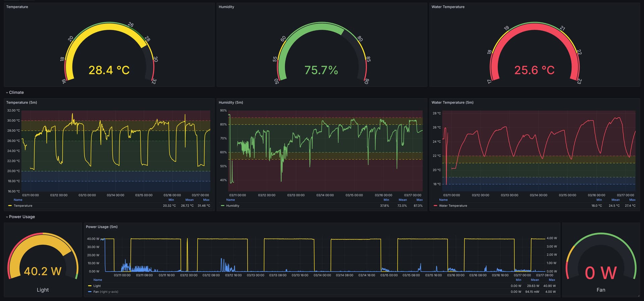This screenshot has width=644, height=301.
Task: Sort Power Usage legend by Name header
Action: 98,280
